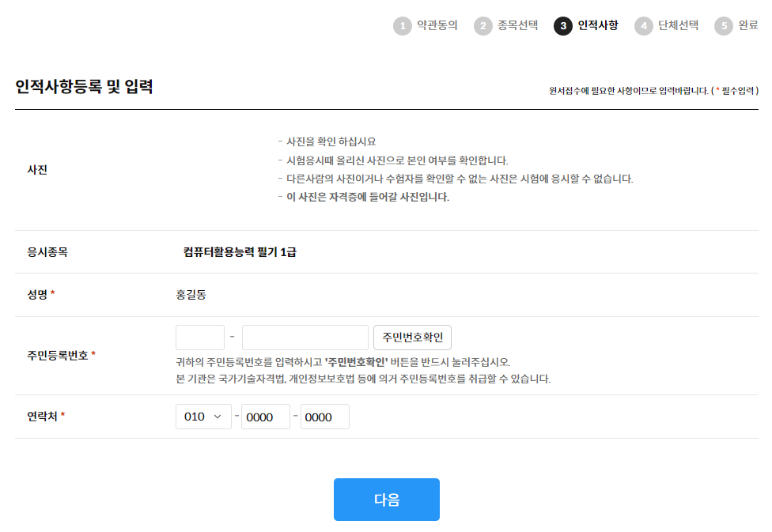Click the 인적사항등록 및 입력 heading
772x532 pixels.
84,87
